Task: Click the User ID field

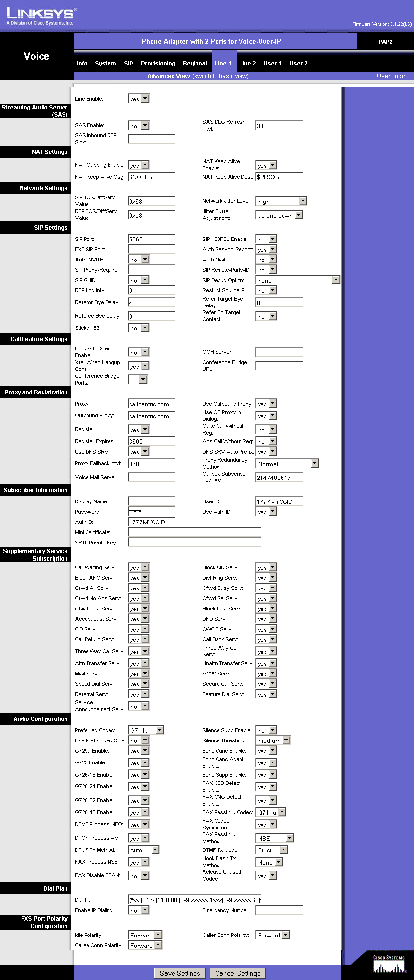Action: pos(279,501)
